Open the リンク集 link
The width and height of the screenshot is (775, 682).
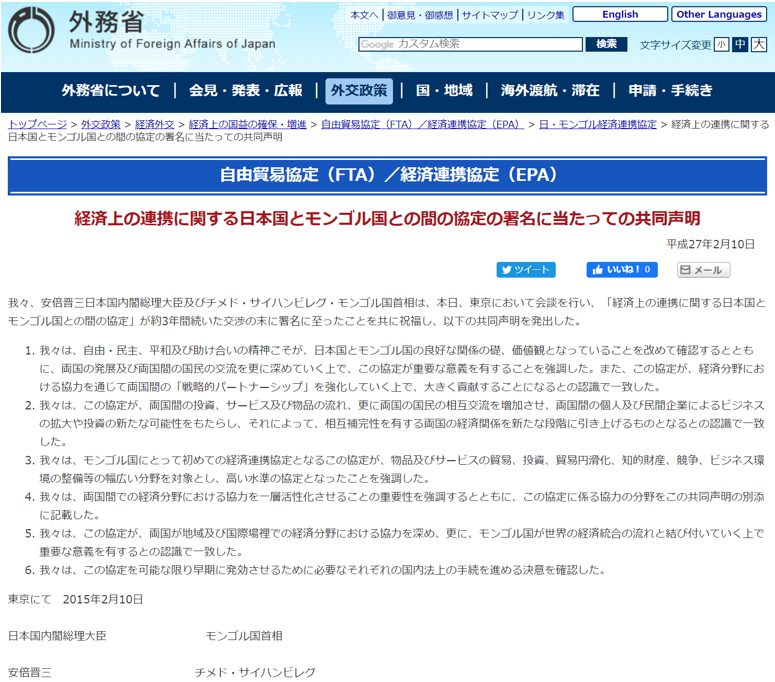(x=545, y=15)
